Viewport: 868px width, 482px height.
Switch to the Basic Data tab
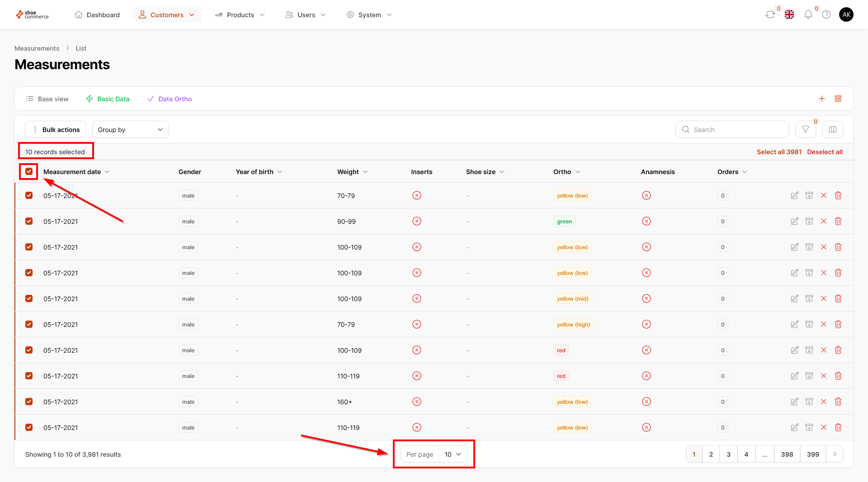pyautogui.click(x=108, y=99)
